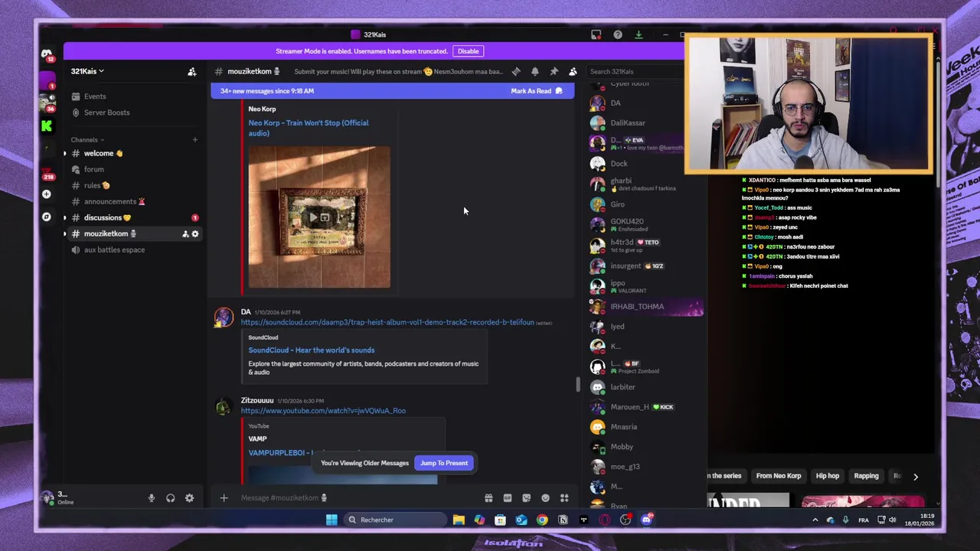The image size is (980, 551).
Task: Toggle member list visibility icon
Action: coord(573,71)
